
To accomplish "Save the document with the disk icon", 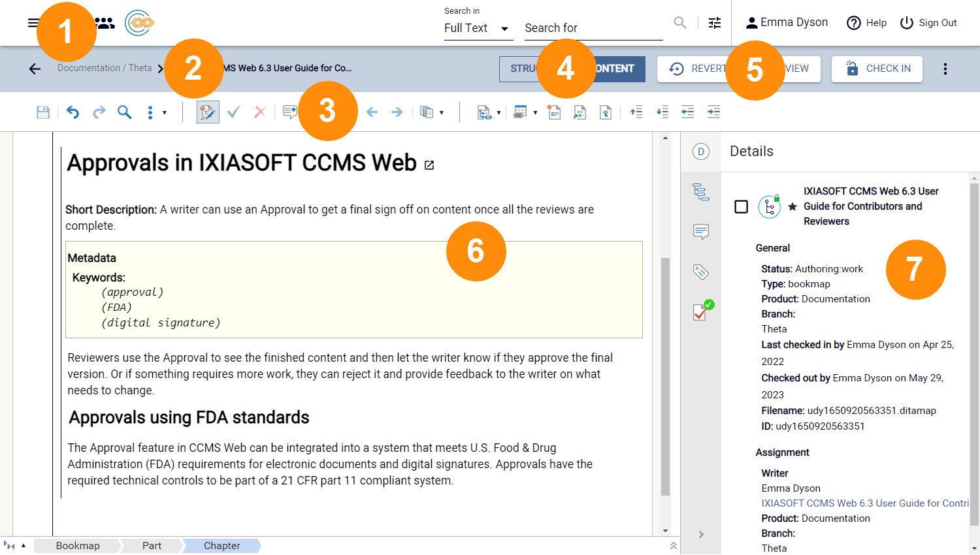I will (x=43, y=112).
